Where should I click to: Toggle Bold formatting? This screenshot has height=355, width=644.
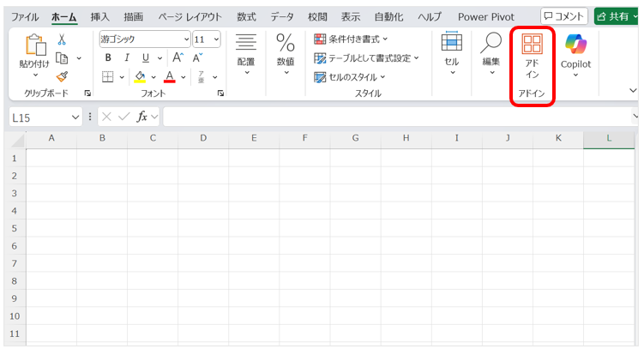pyautogui.click(x=108, y=58)
